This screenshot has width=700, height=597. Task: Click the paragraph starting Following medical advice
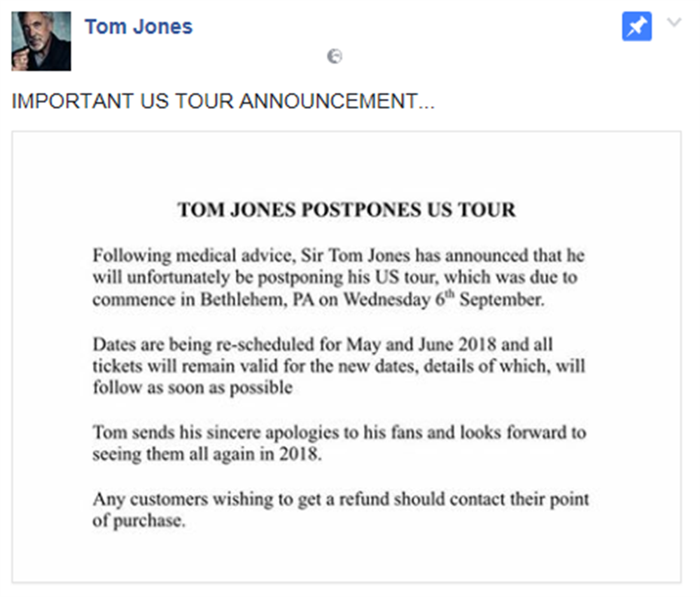click(x=337, y=277)
